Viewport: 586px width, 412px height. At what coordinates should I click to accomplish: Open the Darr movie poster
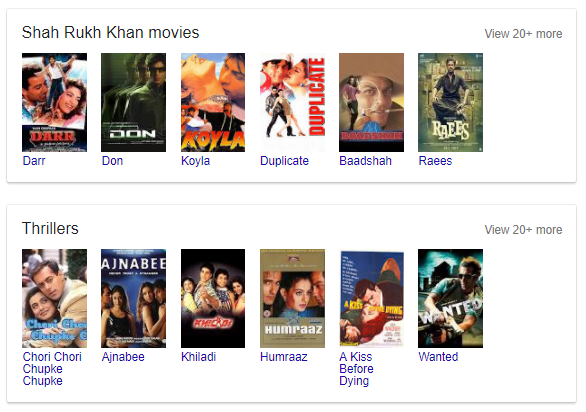(55, 102)
